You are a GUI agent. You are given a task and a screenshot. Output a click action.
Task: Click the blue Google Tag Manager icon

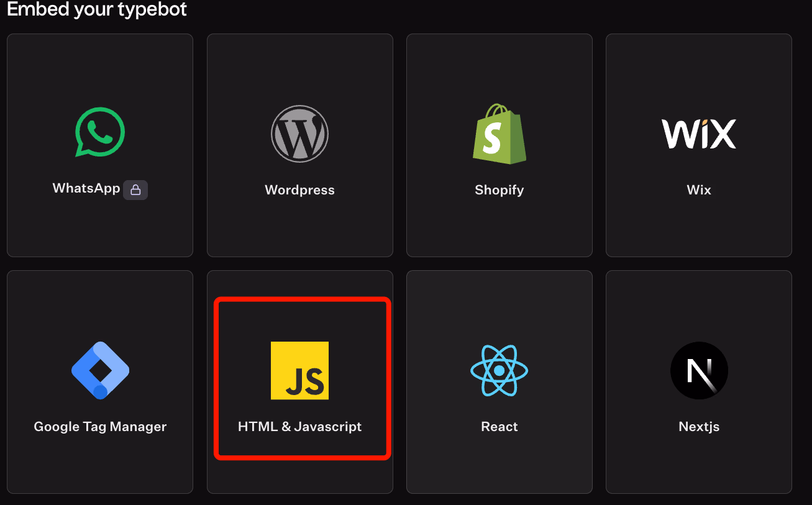(x=100, y=370)
